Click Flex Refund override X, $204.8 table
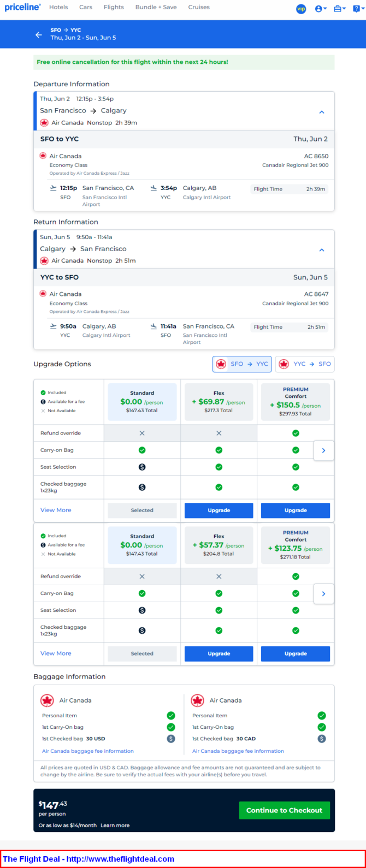This screenshot has width=366, height=868. click(x=219, y=576)
